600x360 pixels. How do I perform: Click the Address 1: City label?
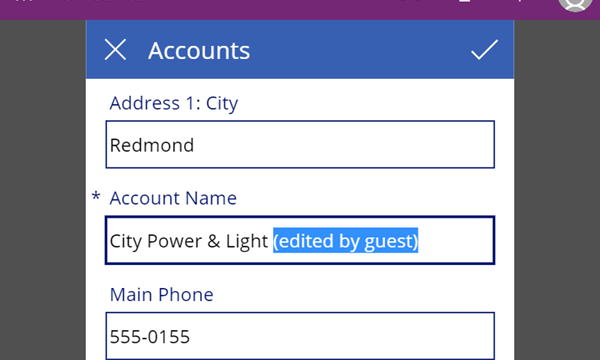(x=174, y=103)
